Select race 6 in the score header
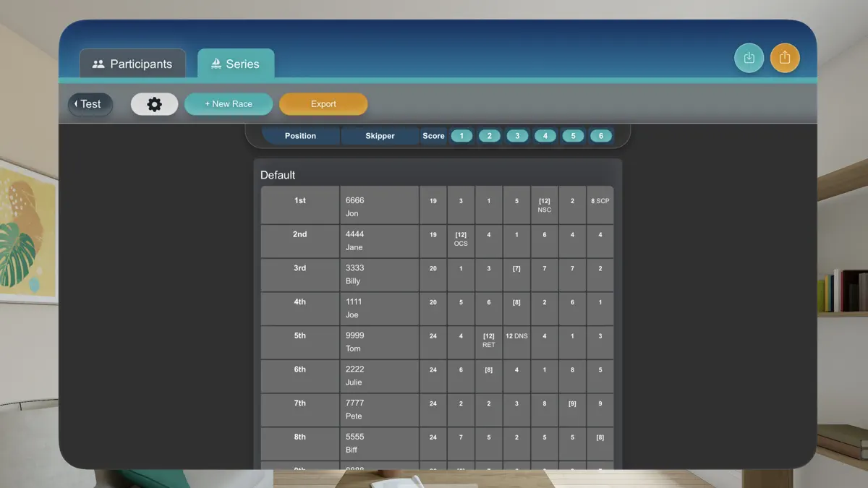 pos(600,135)
